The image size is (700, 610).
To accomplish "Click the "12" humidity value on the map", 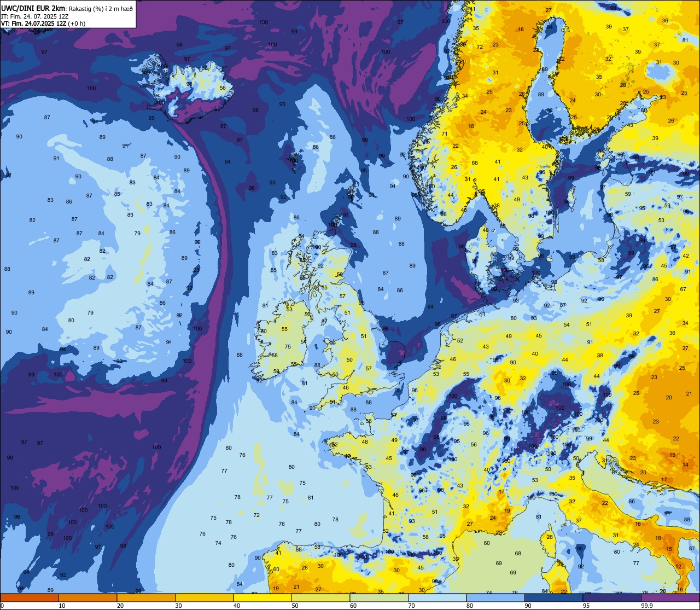I will [x=679, y=567].
